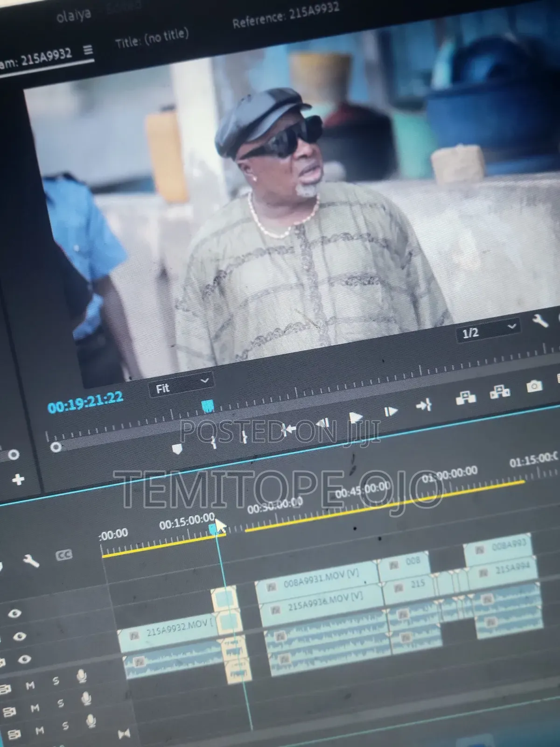Toggle visibility of the top video track

coord(14,613)
